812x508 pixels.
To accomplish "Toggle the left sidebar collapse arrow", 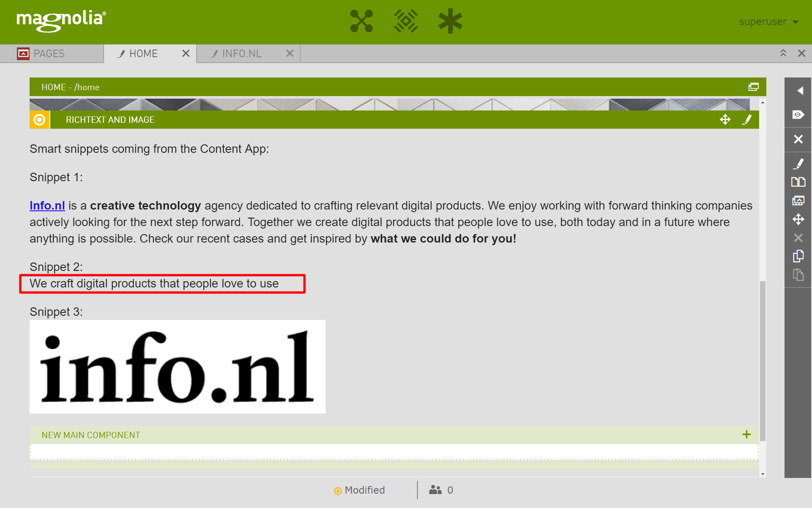I will tap(798, 91).
